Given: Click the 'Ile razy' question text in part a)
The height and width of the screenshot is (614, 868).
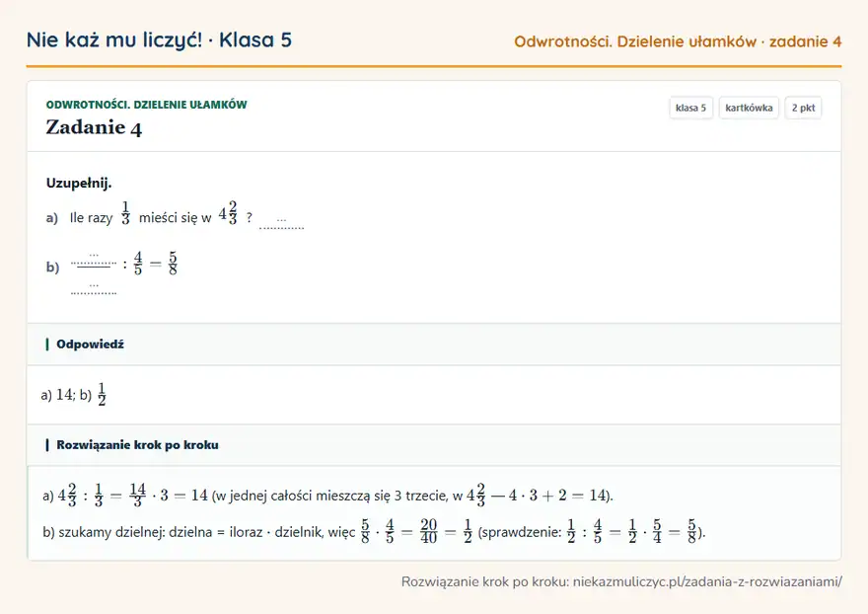Looking at the screenshot, I should (91, 218).
